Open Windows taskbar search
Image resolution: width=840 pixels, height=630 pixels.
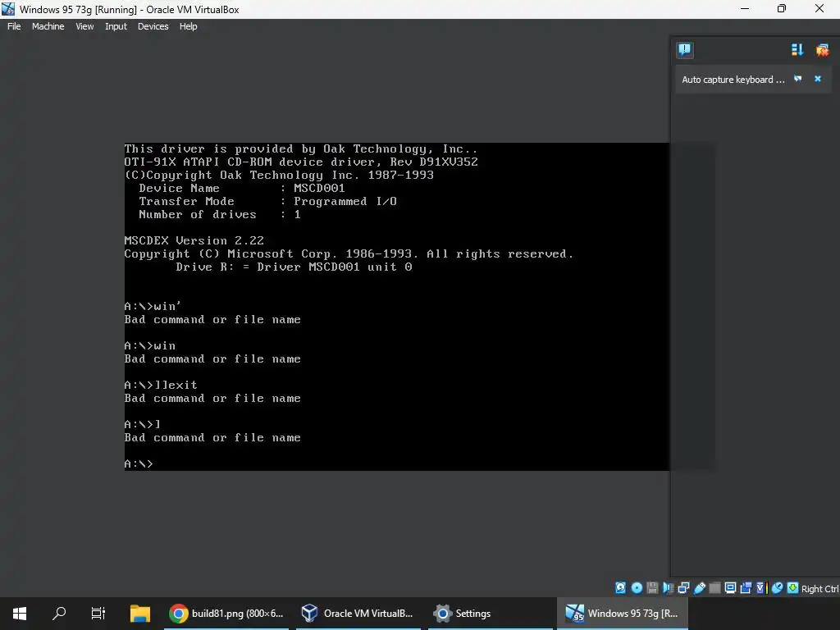pyautogui.click(x=59, y=614)
